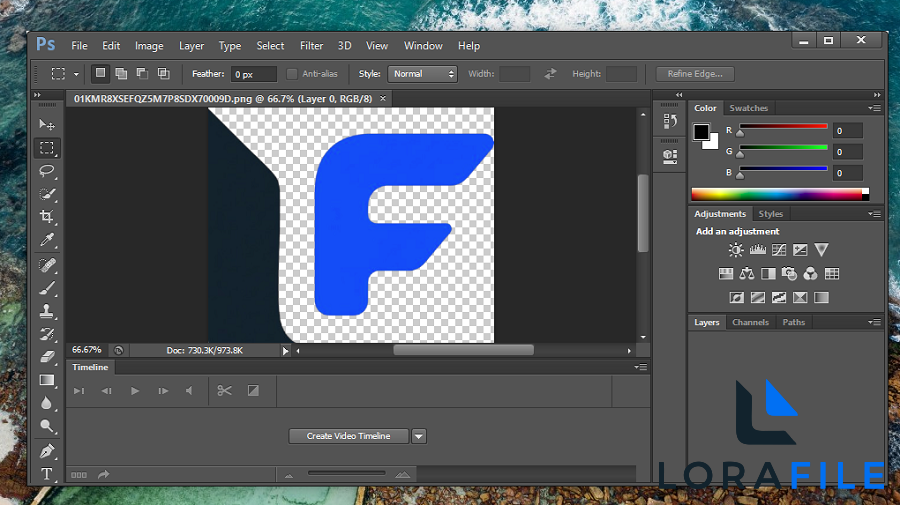This screenshot has height=505, width=900.
Task: Open the Color panel flyout menu
Action: coord(874,108)
